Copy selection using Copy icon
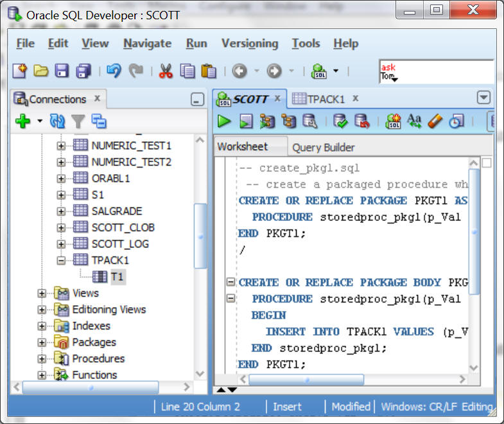Viewport: 504px width, 424px height. pyautogui.click(x=187, y=71)
